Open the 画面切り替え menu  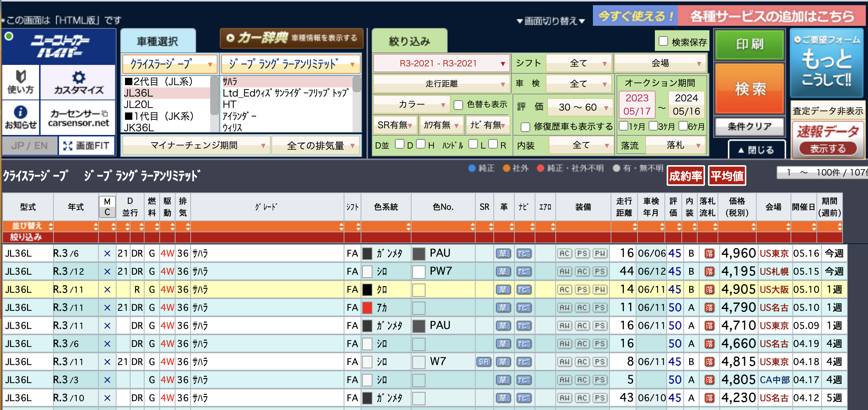click(x=551, y=21)
